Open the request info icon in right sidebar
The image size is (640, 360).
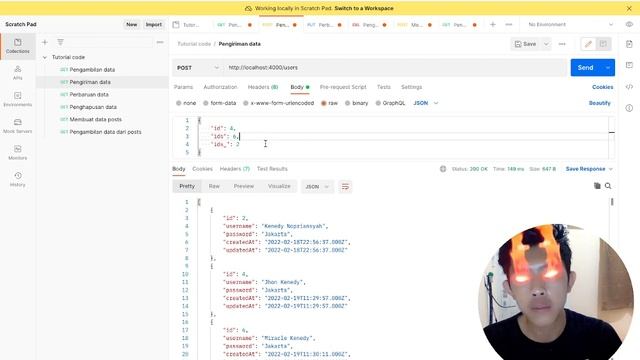coord(629,108)
